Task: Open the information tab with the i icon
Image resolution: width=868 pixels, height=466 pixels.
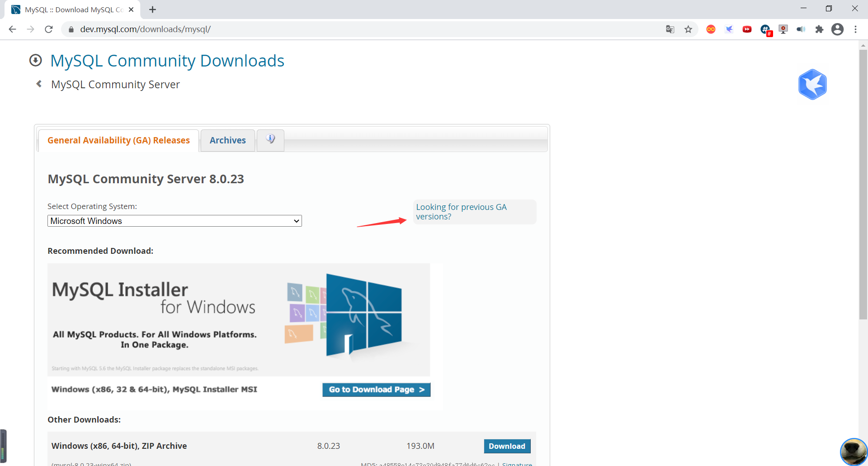Action: (270, 140)
